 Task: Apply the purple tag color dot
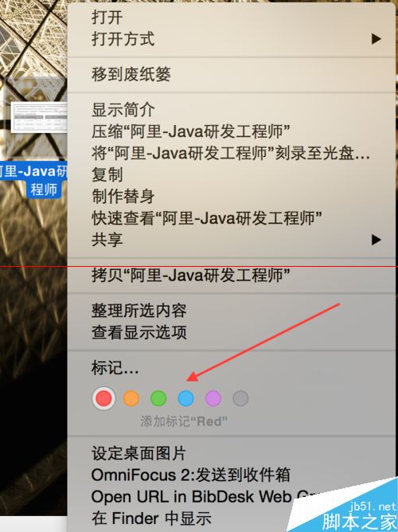click(x=213, y=398)
